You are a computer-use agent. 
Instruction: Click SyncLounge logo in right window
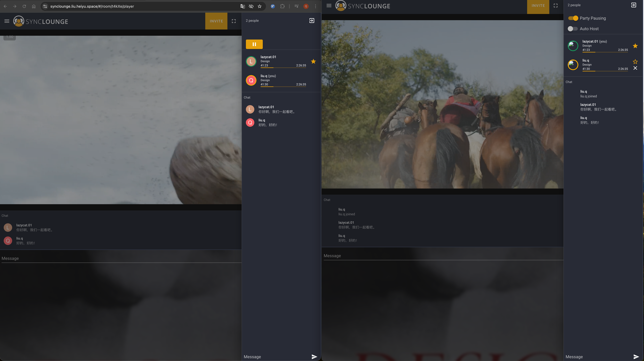[363, 6]
